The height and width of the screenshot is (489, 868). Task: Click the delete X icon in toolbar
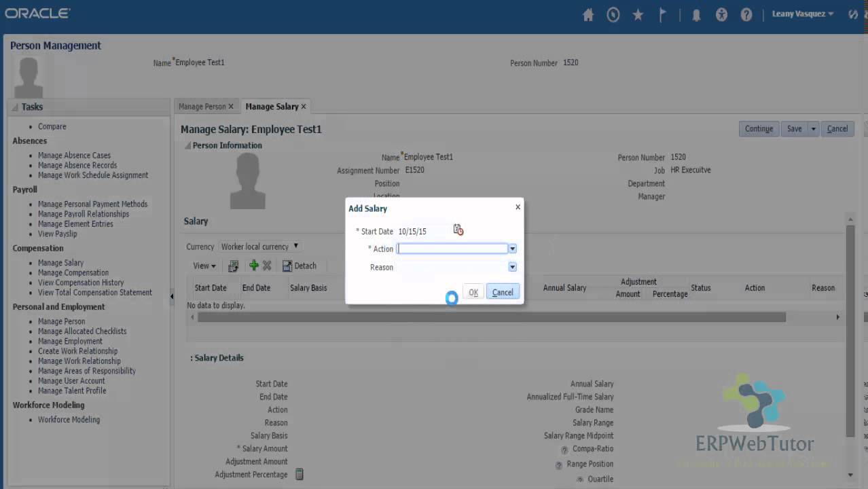pyautogui.click(x=267, y=266)
